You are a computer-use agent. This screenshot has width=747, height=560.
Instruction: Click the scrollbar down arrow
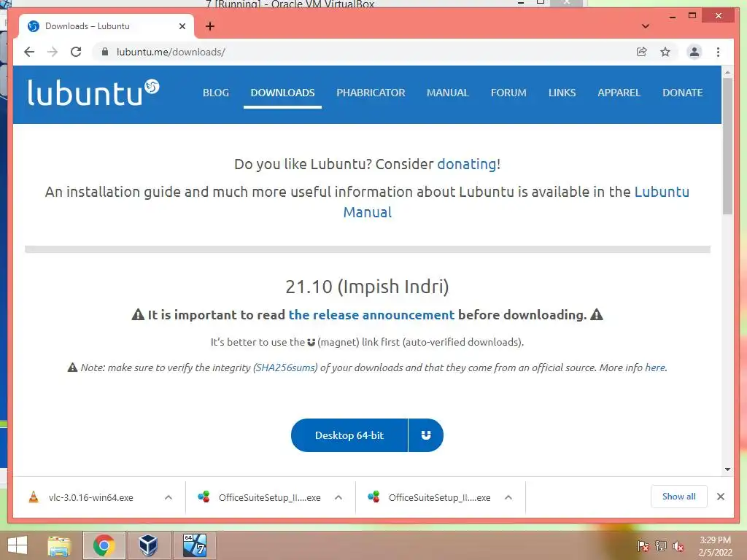coord(727,470)
